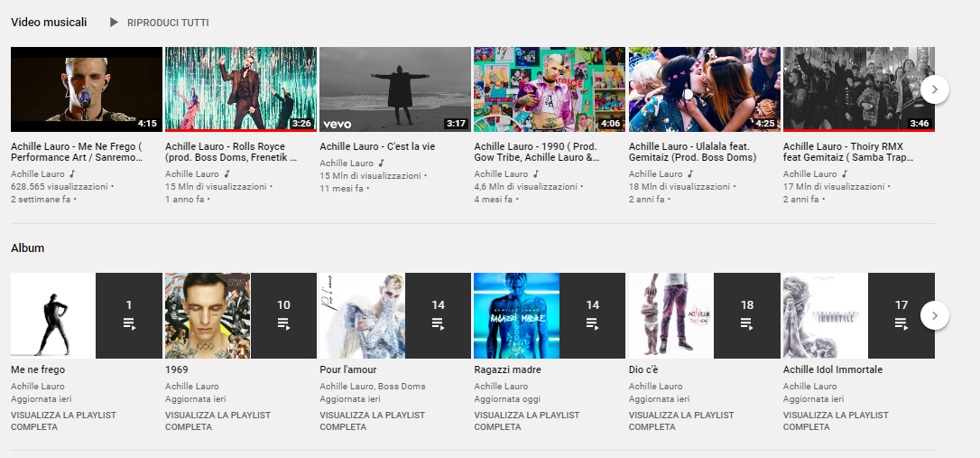Viewport: 980px width, 458px height.
Task: Open the Me ne frego album cover
Action: click(x=53, y=315)
